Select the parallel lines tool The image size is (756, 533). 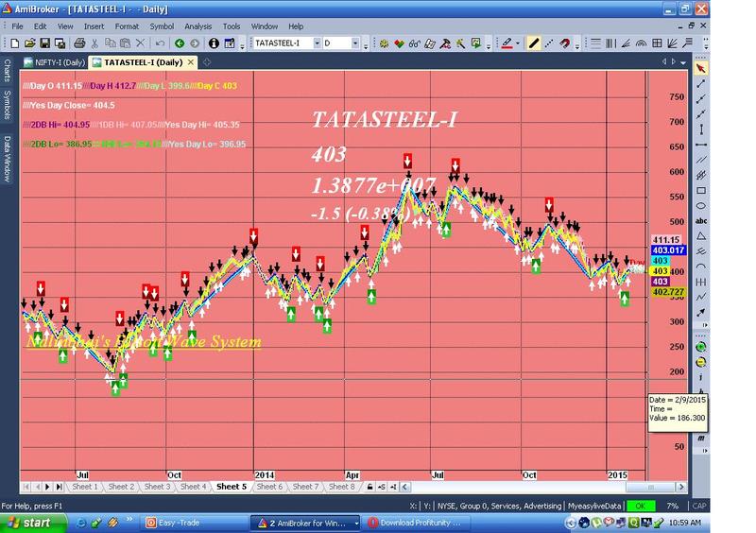click(701, 160)
